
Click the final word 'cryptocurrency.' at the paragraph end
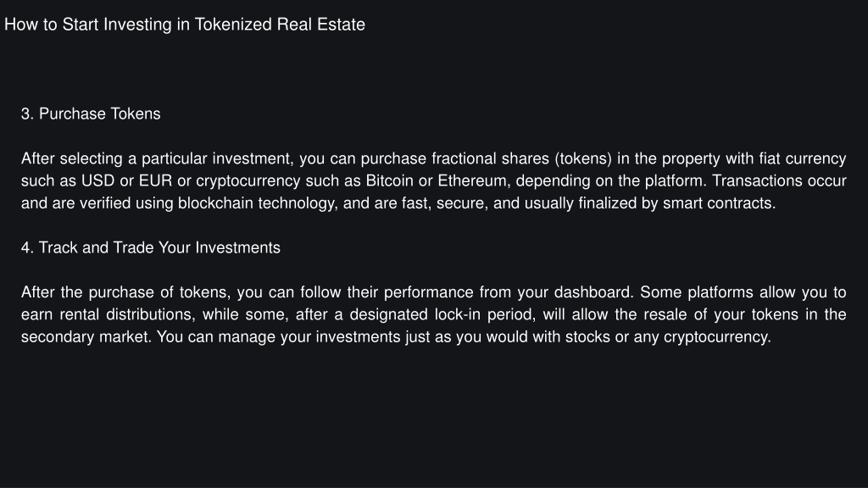[x=717, y=336]
